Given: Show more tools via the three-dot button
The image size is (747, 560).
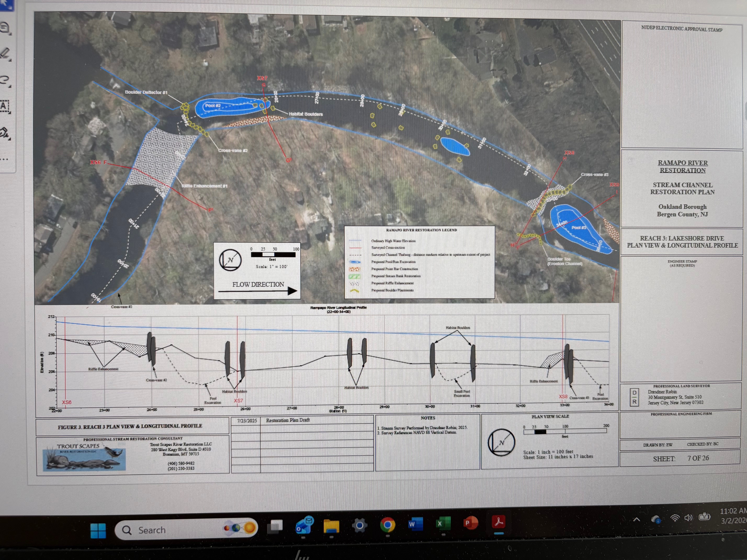Looking at the screenshot, I should click(x=4, y=159).
